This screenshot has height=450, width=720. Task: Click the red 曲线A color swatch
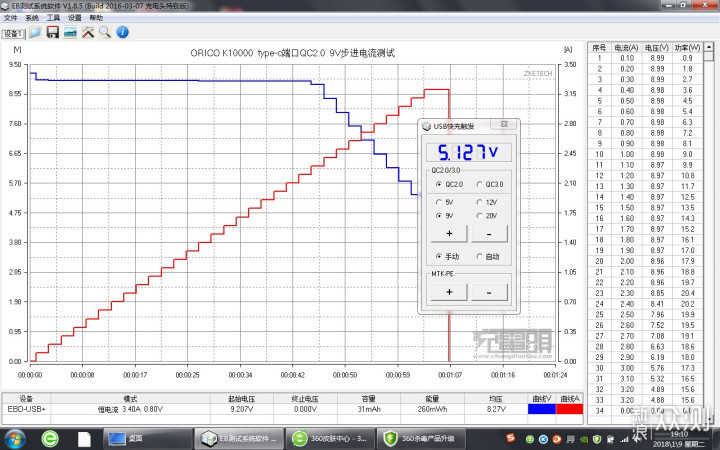click(568, 408)
